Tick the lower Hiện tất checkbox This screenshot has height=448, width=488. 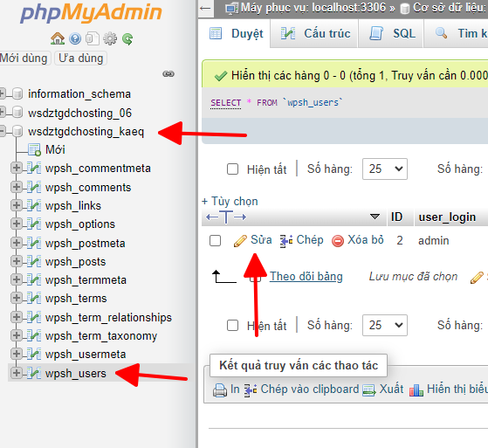tap(232, 326)
